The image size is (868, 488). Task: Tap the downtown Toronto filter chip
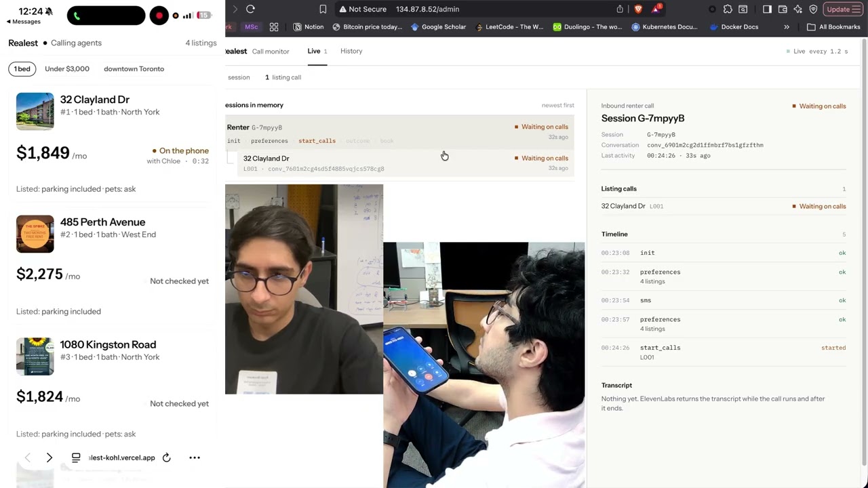(134, 69)
